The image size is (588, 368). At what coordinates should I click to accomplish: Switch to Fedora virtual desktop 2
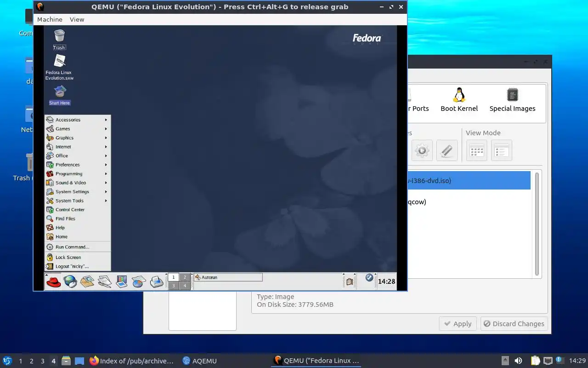[x=185, y=277]
